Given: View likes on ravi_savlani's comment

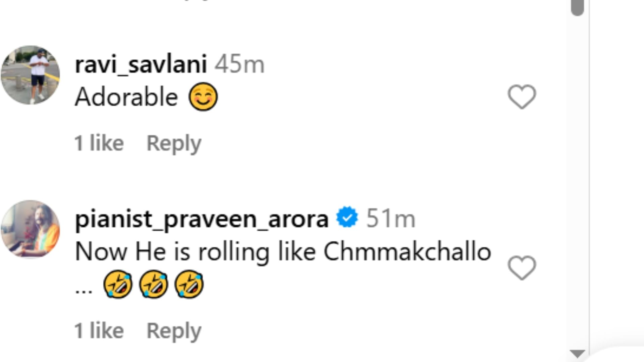Looking at the screenshot, I should pos(99,143).
